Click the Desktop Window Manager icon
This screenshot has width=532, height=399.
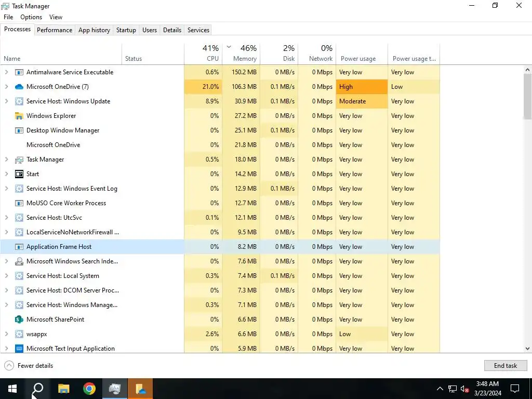coord(19,130)
